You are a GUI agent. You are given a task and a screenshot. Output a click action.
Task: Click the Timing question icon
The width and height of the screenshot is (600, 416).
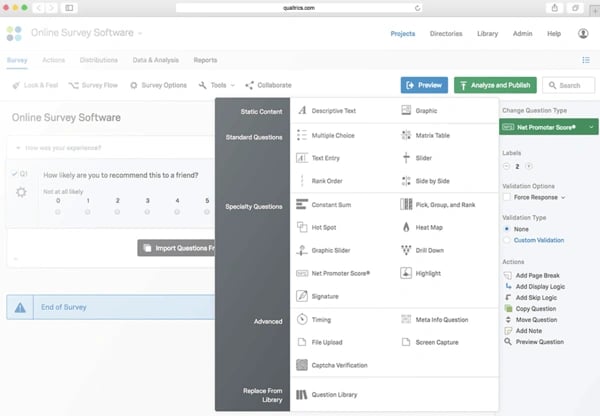coord(302,319)
